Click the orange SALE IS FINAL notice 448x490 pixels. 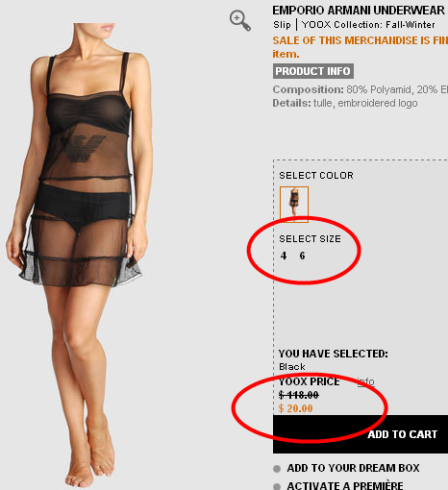click(361, 47)
